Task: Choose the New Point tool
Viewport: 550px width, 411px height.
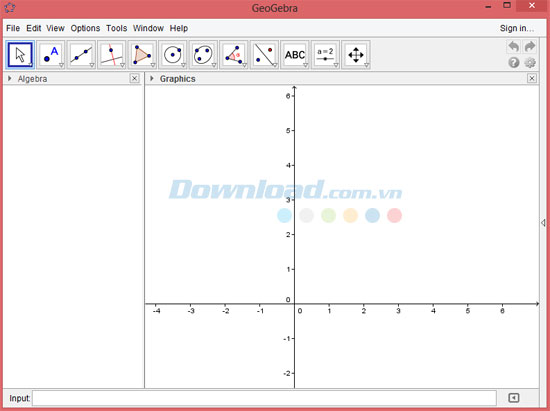Action: pos(51,55)
